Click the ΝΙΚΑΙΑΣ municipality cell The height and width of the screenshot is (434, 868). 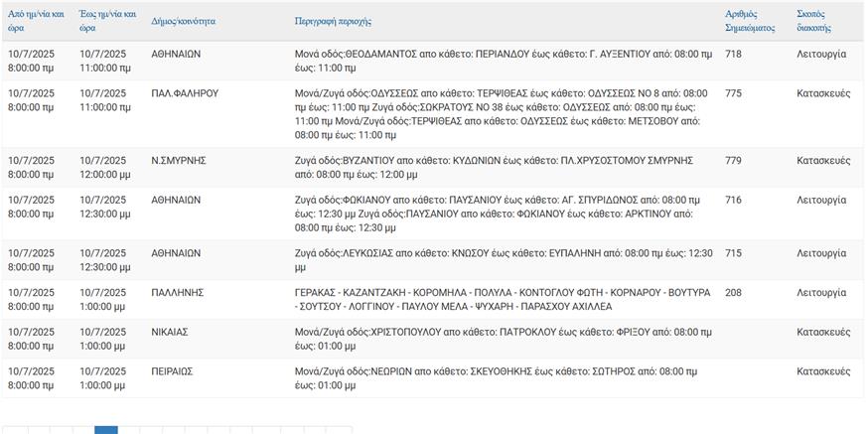170,332
